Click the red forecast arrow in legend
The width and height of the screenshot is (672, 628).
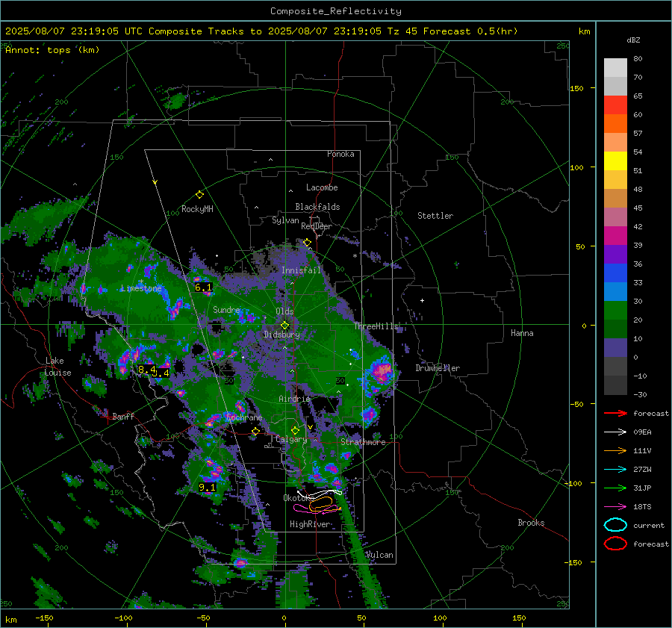[x=615, y=413]
